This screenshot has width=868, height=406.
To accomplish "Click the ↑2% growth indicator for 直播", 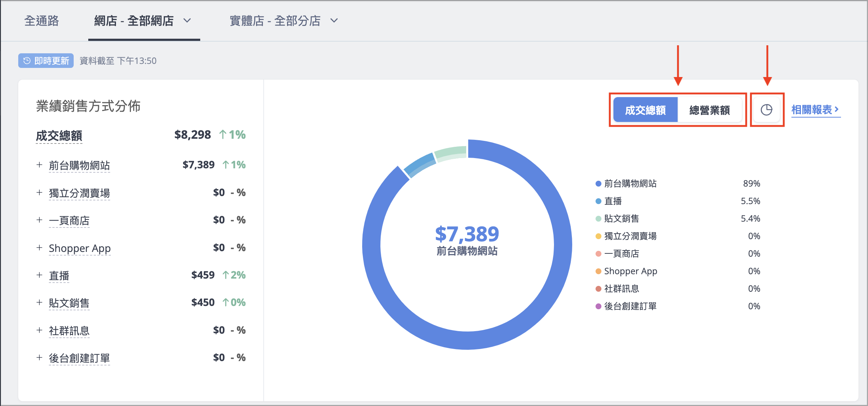I will (x=234, y=275).
